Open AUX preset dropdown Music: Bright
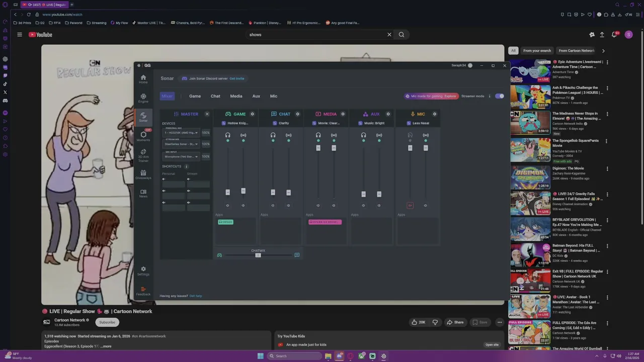The image size is (644, 362). (x=372, y=123)
